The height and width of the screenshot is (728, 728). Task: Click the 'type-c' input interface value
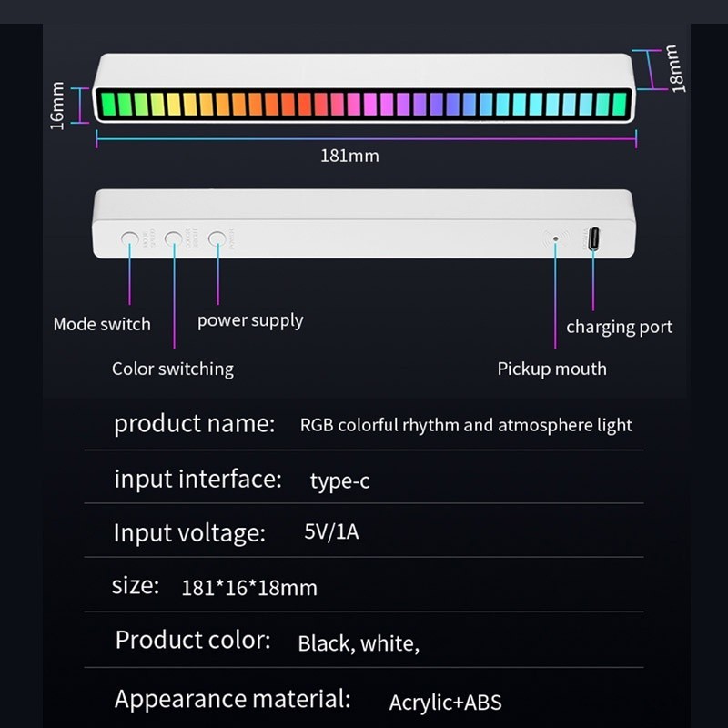click(x=339, y=480)
